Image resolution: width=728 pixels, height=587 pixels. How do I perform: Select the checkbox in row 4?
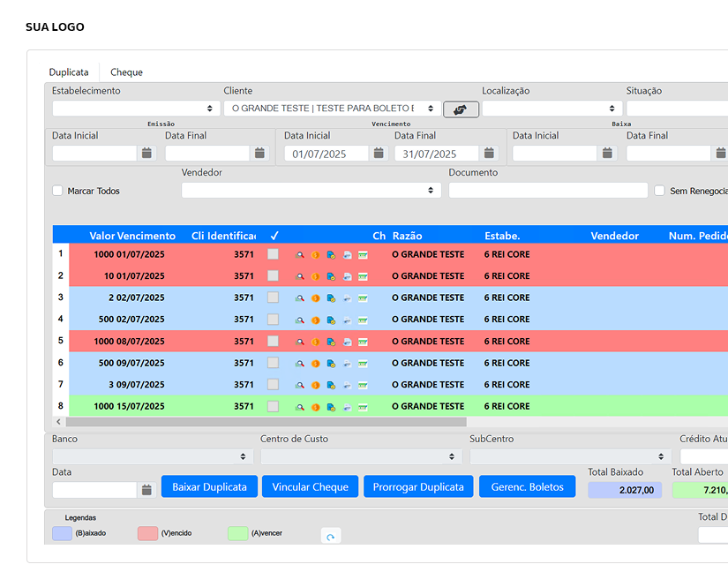point(274,320)
